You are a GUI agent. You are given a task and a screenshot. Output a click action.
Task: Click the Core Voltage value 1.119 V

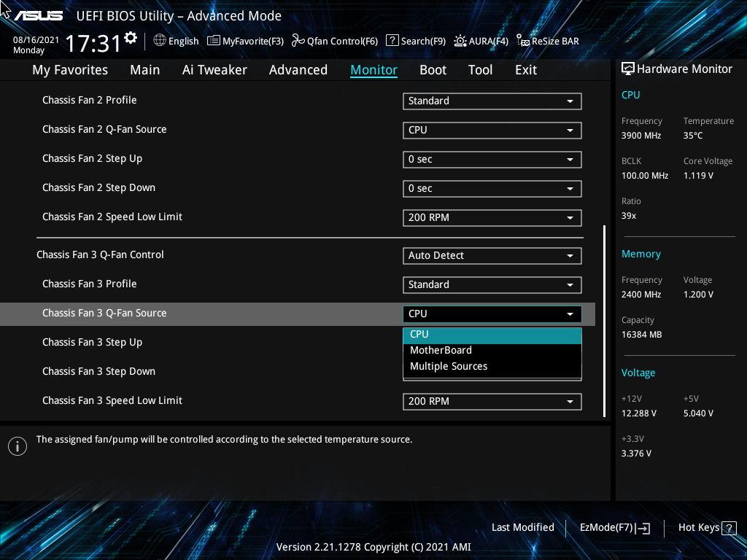point(698,176)
